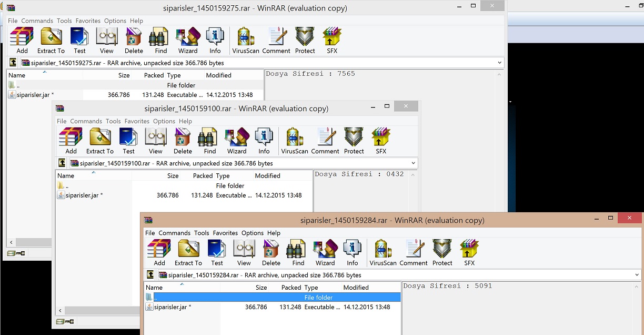Click drive and key status icon in siparisler_1450159100 window
644x335 pixels.
pyautogui.click(x=65, y=321)
